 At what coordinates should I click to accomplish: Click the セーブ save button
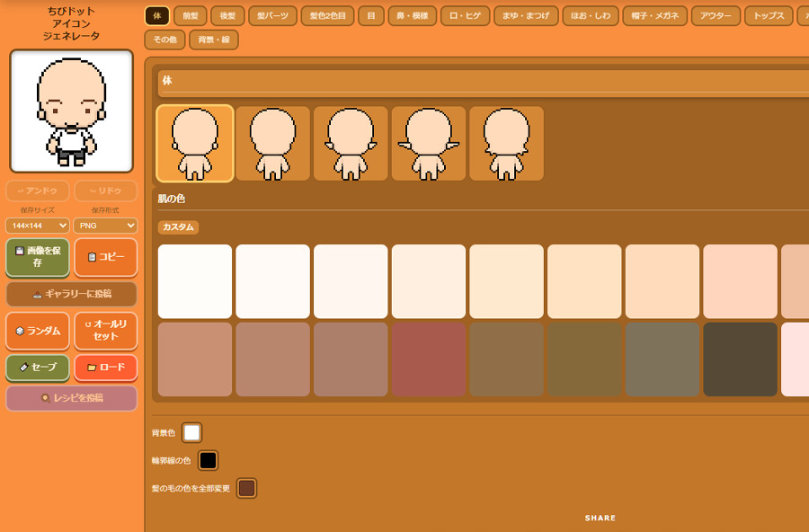[x=37, y=367]
